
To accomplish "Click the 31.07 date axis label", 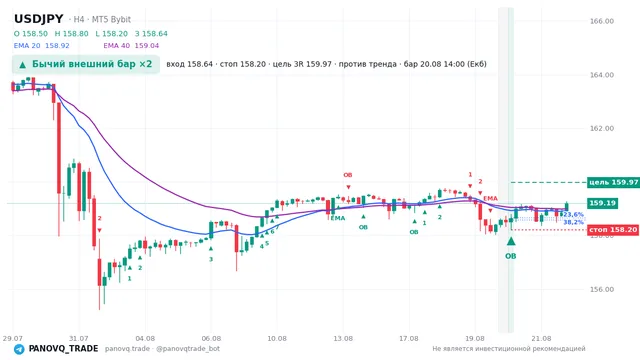I will tap(79, 338).
